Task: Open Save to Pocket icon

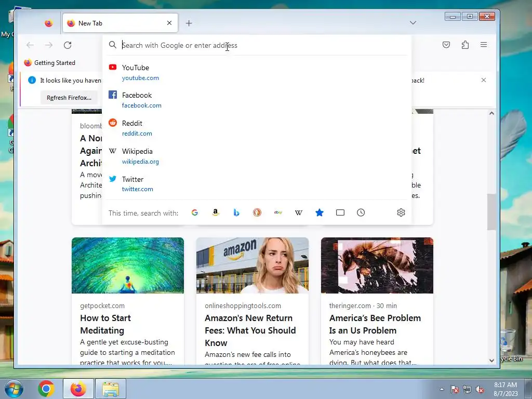Action: click(x=446, y=45)
